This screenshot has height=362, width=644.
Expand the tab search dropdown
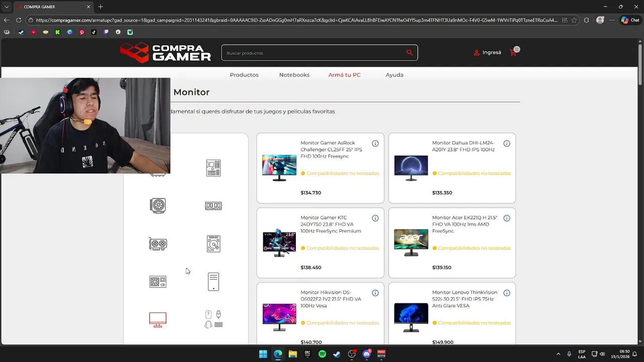(x=7, y=7)
